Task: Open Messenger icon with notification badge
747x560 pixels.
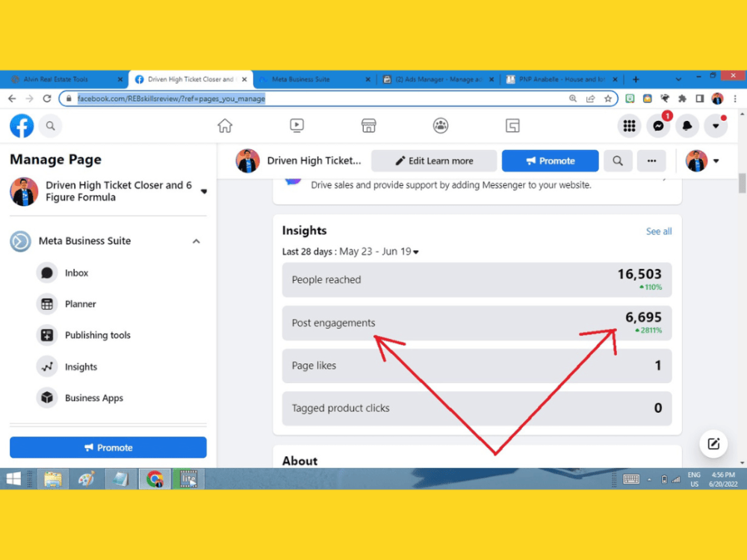Action: point(658,125)
